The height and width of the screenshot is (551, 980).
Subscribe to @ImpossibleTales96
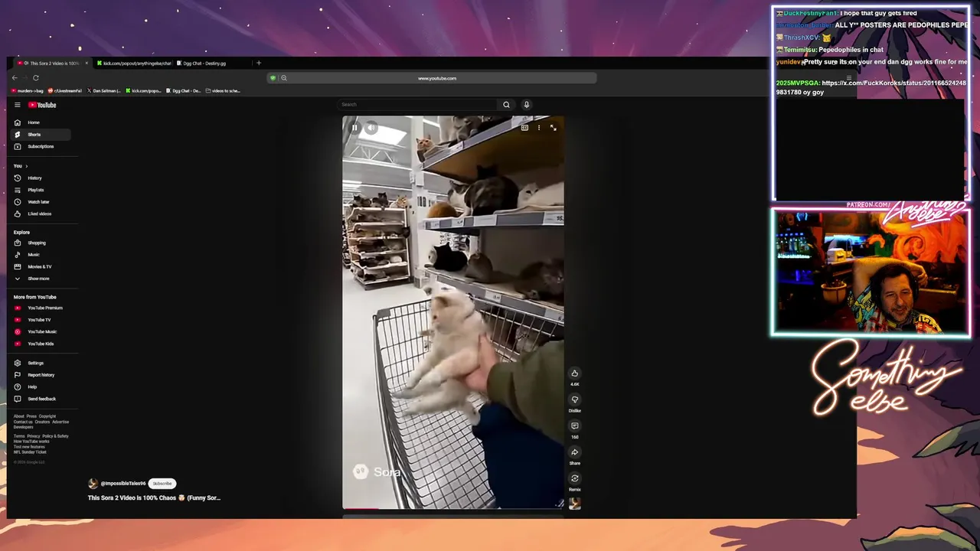162,484
